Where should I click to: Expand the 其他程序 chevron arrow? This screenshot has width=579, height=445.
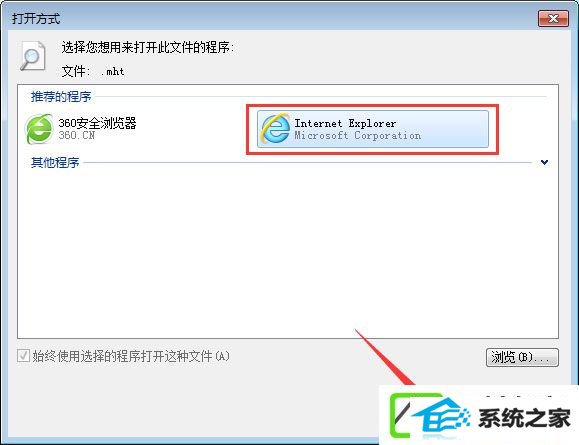544,162
